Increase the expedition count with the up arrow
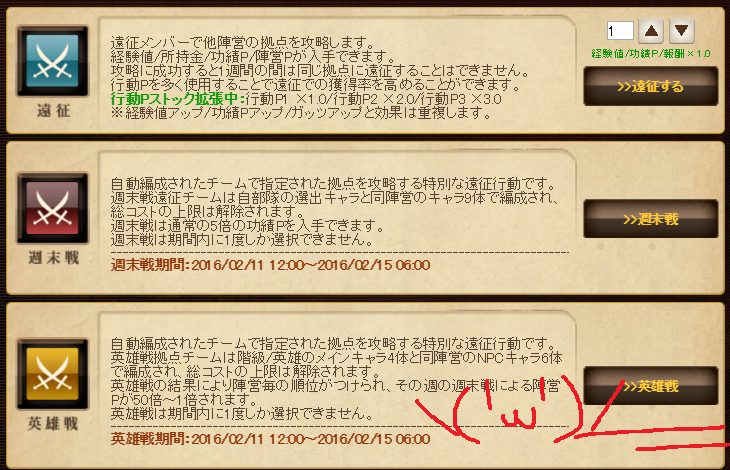This screenshot has height=470, width=730. [651, 31]
